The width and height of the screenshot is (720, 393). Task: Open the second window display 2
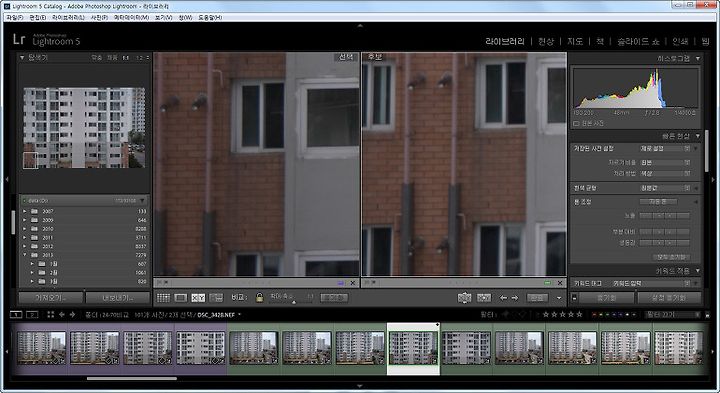(32, 314)
